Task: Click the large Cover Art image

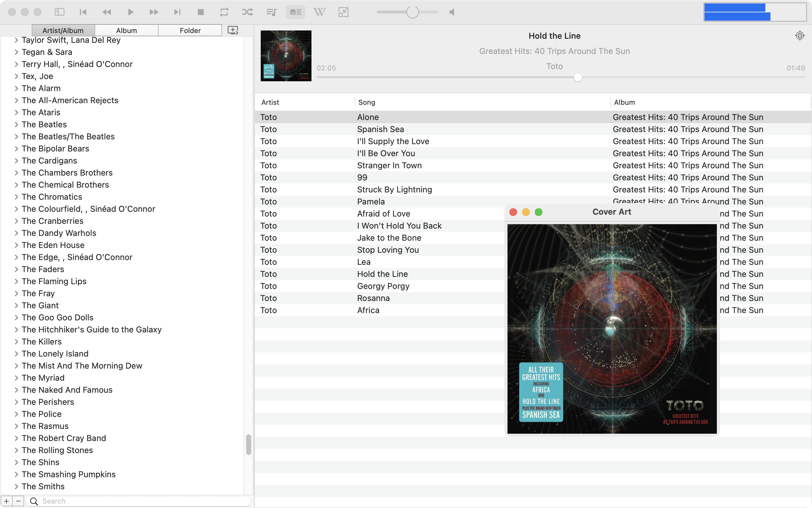Action: point(612,329)
